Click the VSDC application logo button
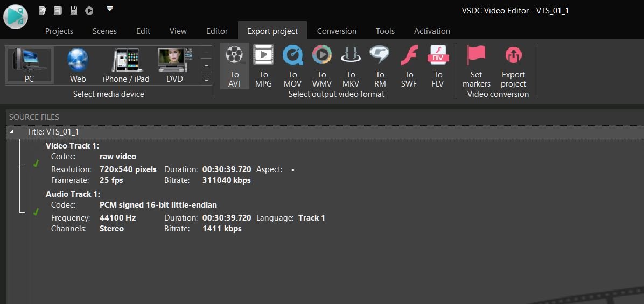Screen dimensions: 644x304 (16, 16)
